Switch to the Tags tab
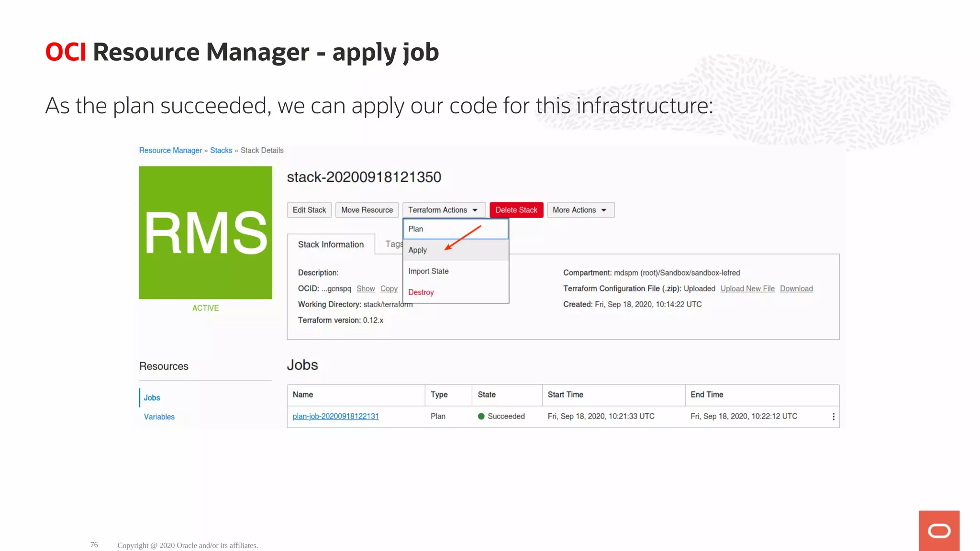This screenshot has width=980, height=551. 394,244
